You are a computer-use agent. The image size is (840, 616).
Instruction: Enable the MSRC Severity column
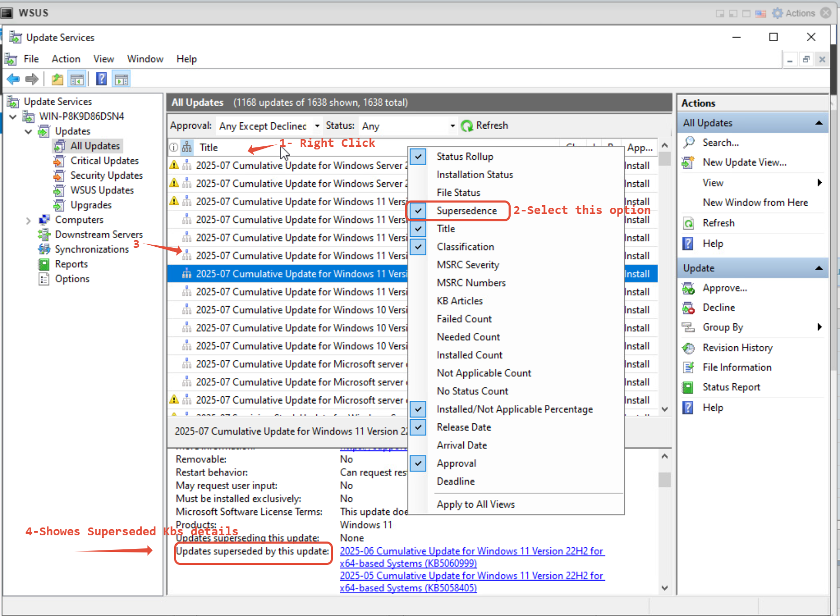pos(467,265)
